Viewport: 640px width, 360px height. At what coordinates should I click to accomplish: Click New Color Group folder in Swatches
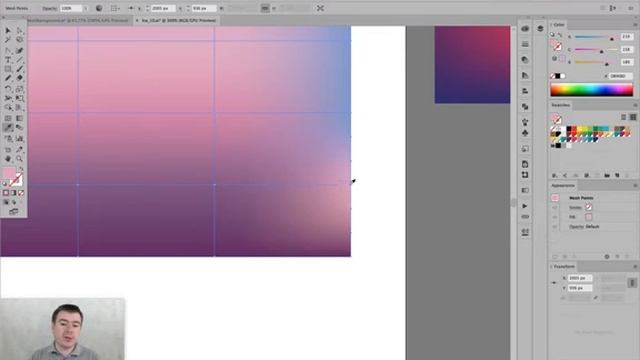[x=607, y=176]
